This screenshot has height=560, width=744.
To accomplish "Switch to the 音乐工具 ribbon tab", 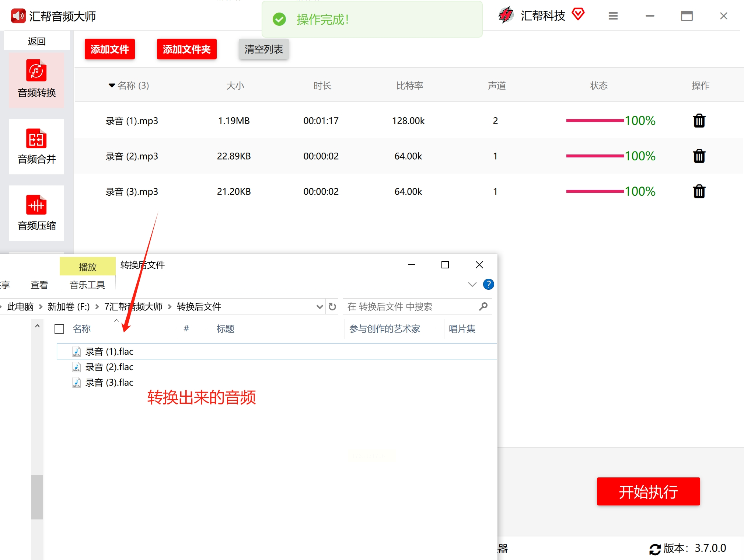I will click(87, 285).
